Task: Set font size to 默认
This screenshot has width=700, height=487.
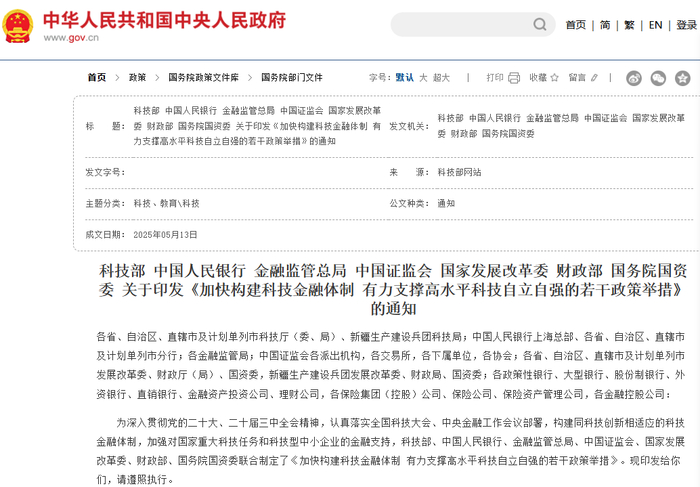Action: tap(404, 78)
